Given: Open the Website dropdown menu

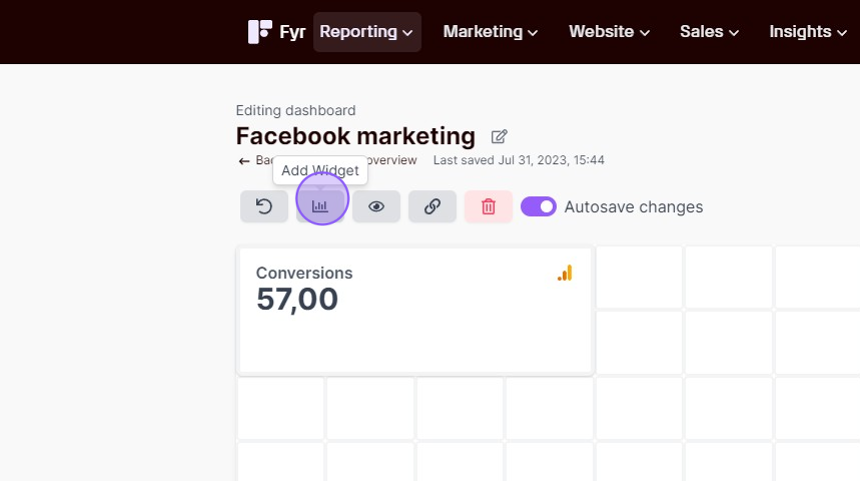Looking at the screenshot, I should point(609,32).
